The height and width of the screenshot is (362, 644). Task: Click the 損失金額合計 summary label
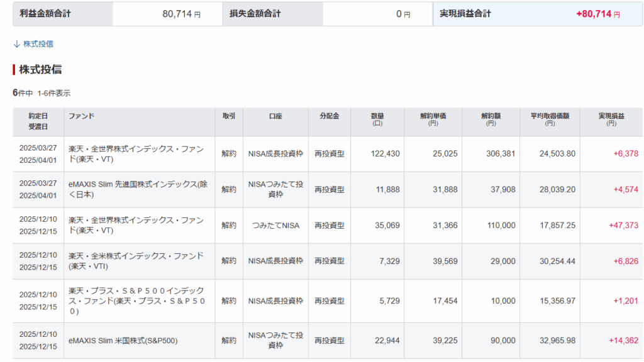255,13
